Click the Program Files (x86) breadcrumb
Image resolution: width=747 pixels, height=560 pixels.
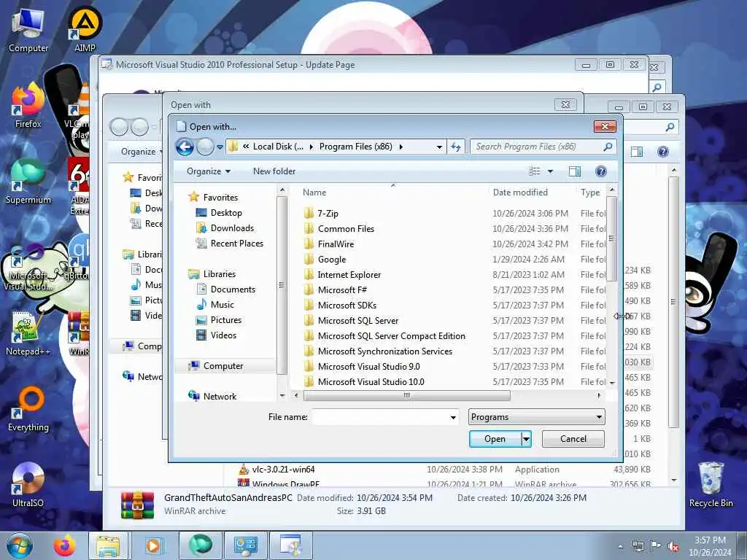tap(355, 147)
